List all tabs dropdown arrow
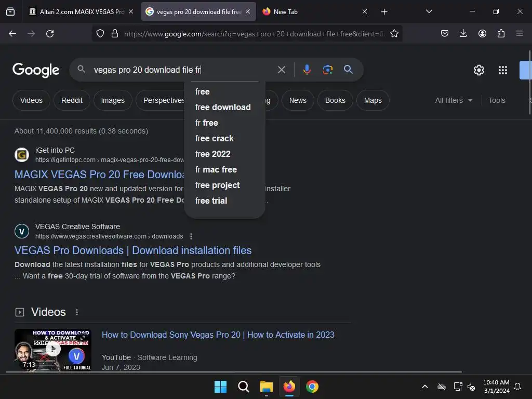The width and height of the screenshot is (532, 399). point(429,11)
